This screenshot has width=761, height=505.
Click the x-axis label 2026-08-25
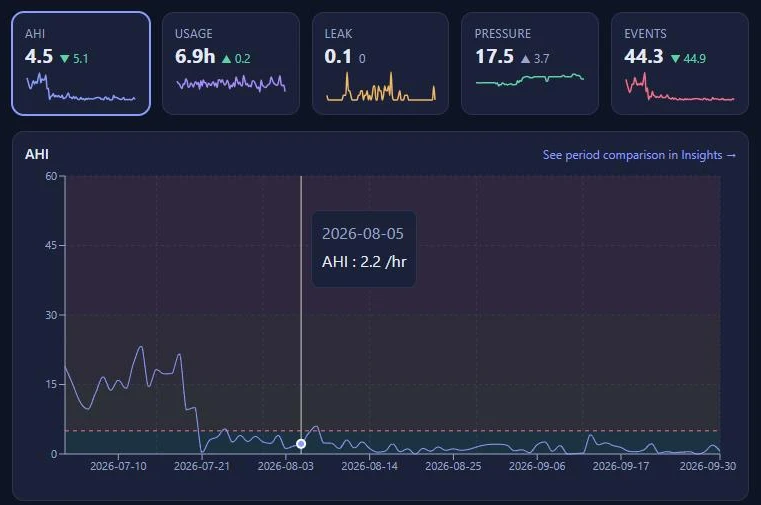coord(453,466)
